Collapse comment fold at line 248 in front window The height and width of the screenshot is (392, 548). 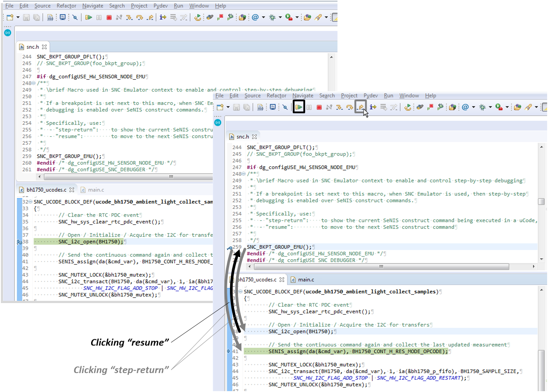[243, 174]
